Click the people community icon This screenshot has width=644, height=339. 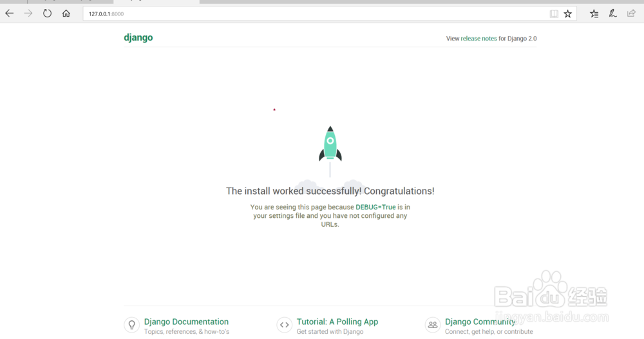pos(433,325)
